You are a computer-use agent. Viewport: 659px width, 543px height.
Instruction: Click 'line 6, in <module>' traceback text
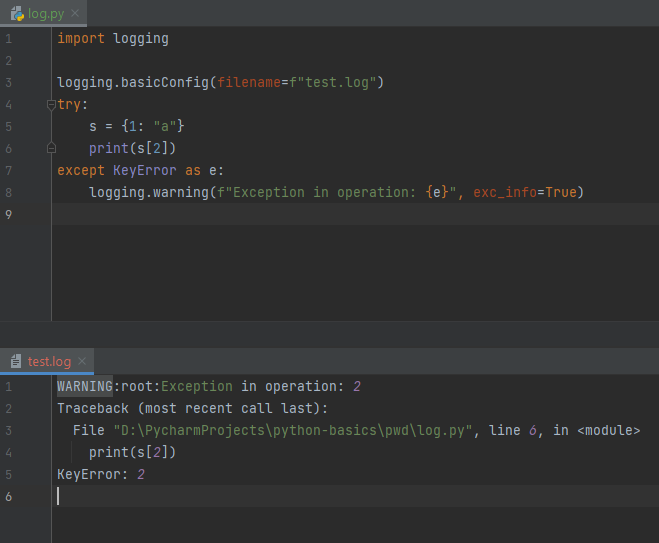coord(564,430)
